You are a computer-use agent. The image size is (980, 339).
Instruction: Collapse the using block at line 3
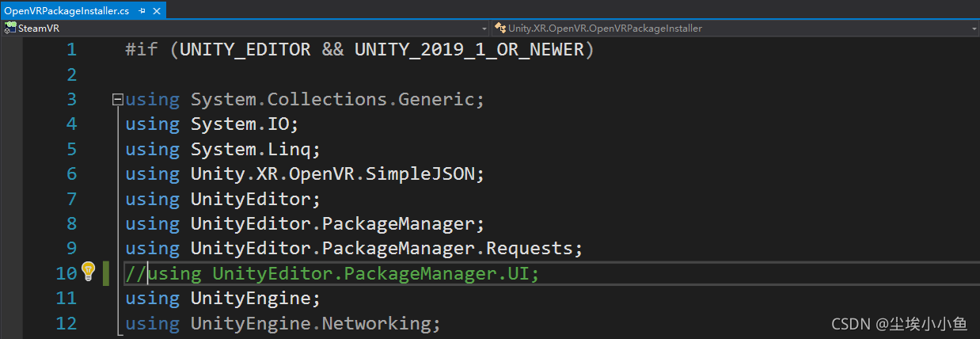pyautogui.click(x=117, y=100)
